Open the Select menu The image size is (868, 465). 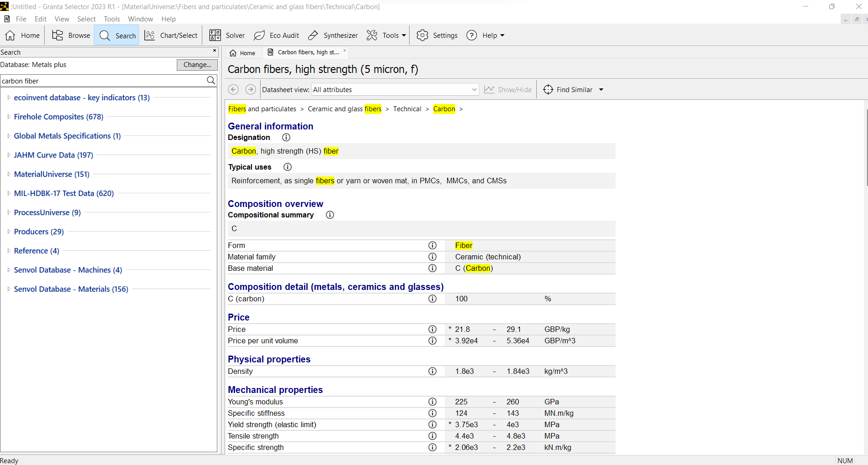tap(86, 19)
